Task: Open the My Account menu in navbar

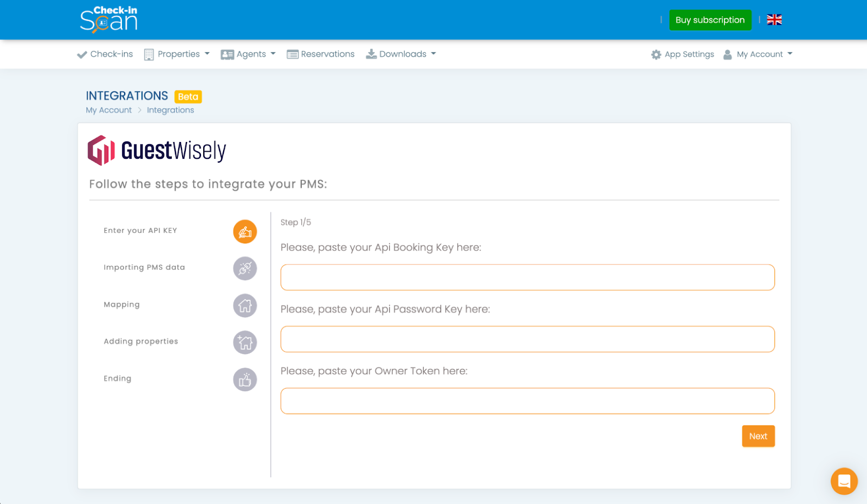Action: [x=758, y=54]
